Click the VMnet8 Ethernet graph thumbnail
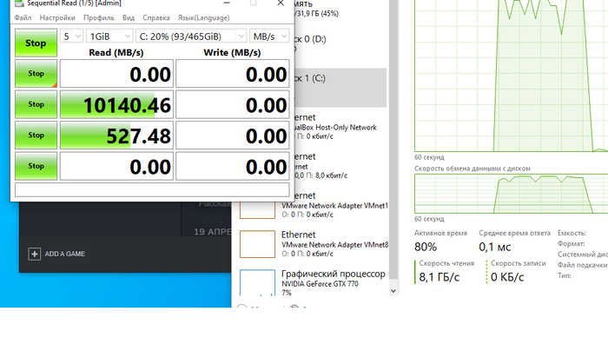This screenshot has height=364, width=608. click(x=257, y=246)
